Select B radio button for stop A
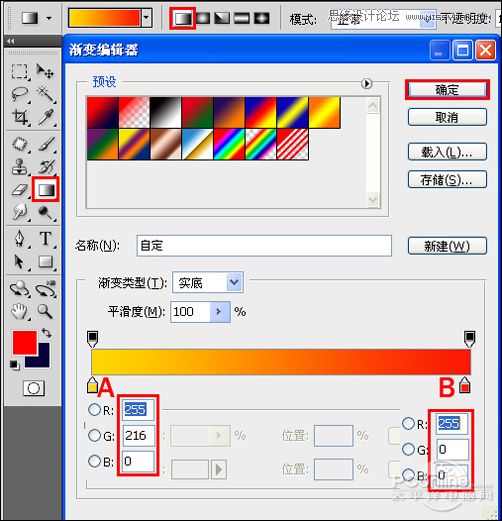502x521 pixels. click(94, 461)
